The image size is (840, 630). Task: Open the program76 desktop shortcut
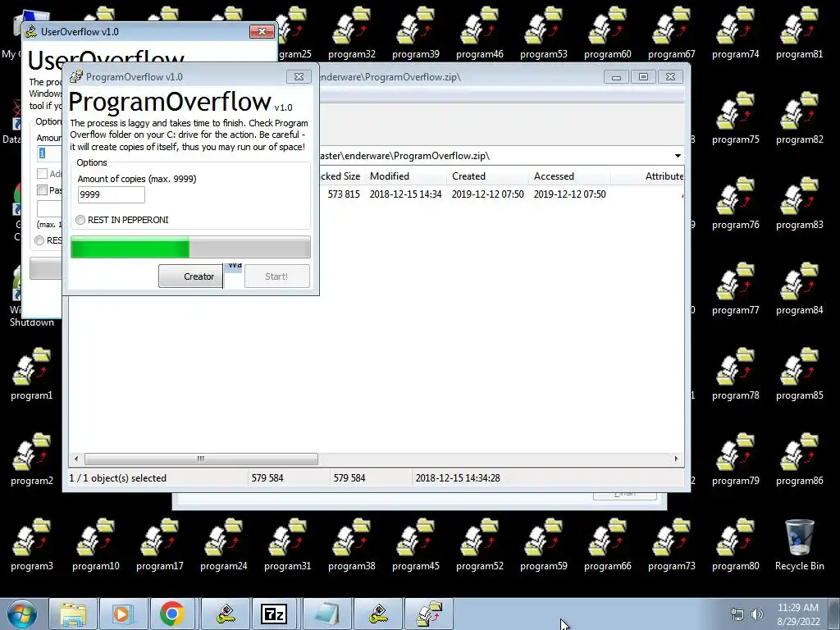(x=736, y=203)
